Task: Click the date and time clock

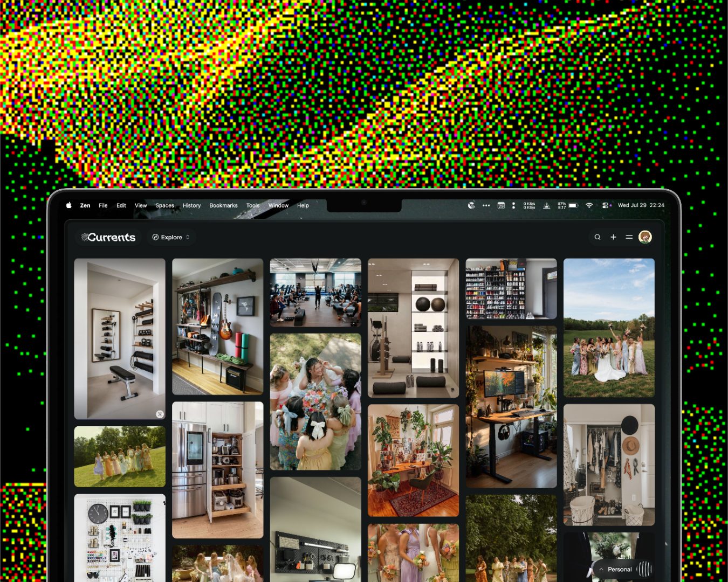Action: [x=641, y=205]
